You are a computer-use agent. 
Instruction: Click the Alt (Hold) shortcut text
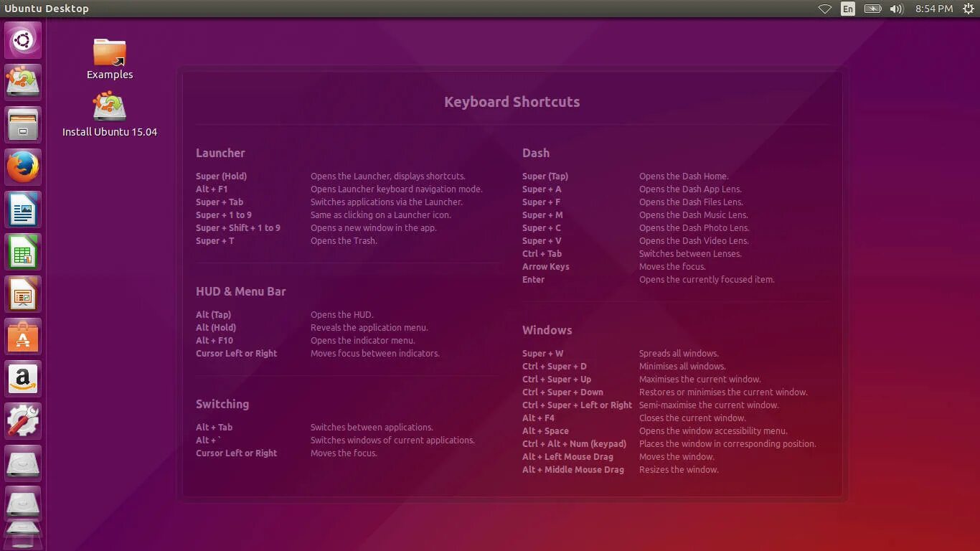coord(216,328)
